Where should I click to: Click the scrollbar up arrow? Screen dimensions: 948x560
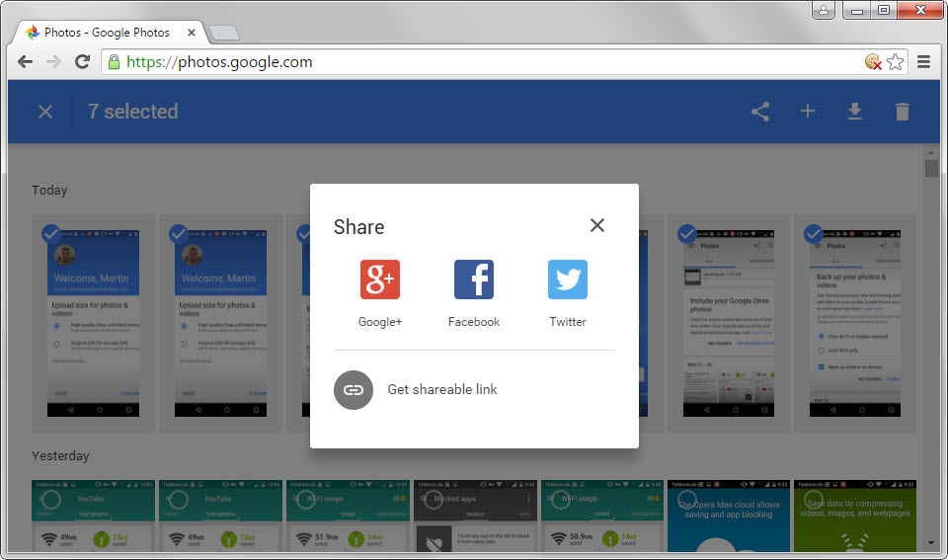click(931, 152)
